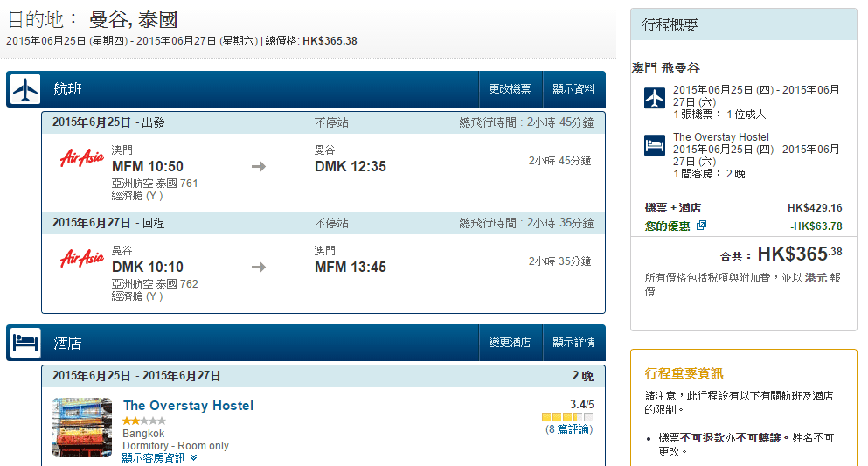Click the popup icon beside 您的優惠
The image size is (868, 466).
(701, 226)
